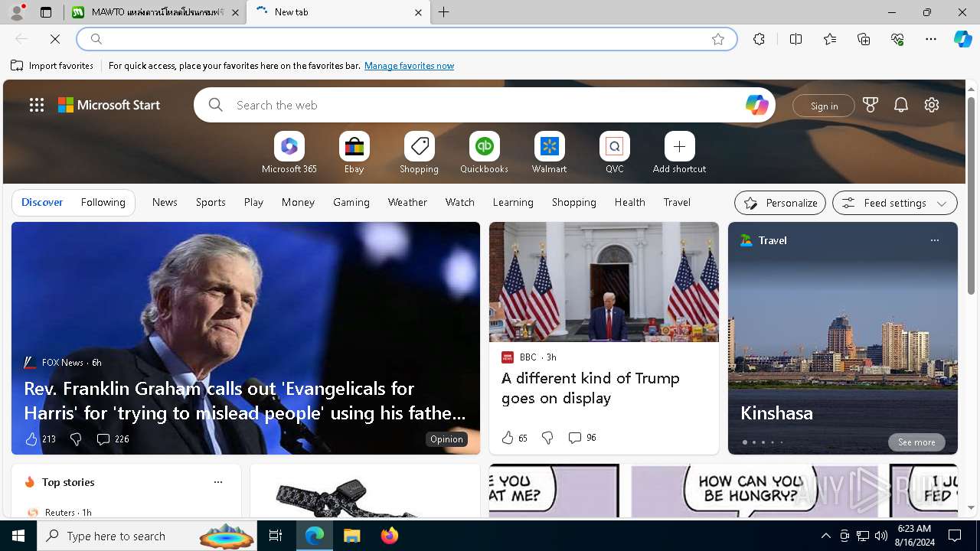Open the Gaming category

pyautogui.click(x=351, y=202)
